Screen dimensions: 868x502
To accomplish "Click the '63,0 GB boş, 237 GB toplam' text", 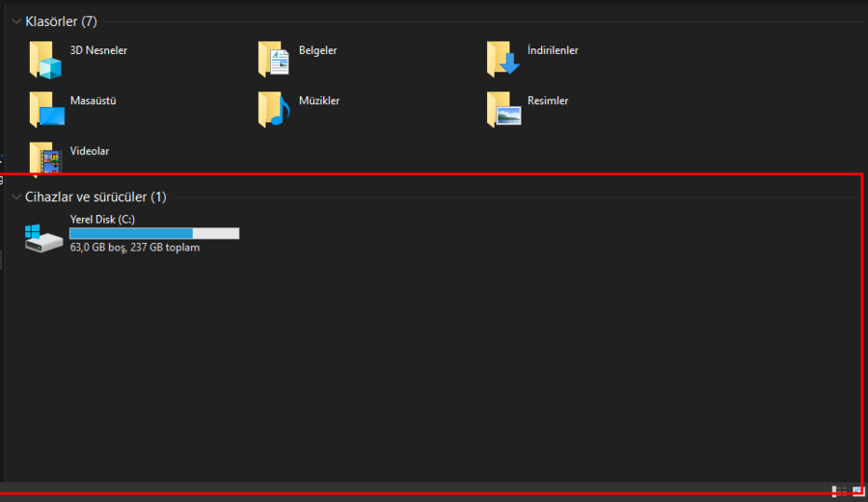I will coord(134,248).
